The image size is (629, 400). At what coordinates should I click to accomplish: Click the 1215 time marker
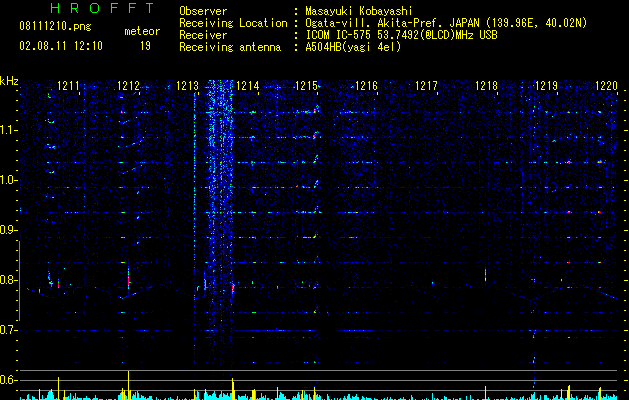click(x=307, y=85)
